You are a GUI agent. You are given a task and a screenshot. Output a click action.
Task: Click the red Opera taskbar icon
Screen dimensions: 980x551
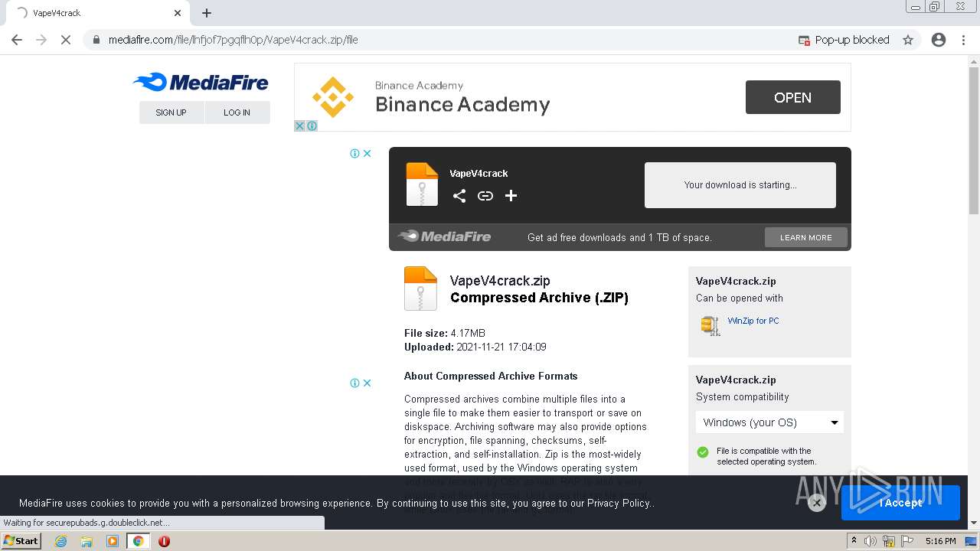[164, 541]
